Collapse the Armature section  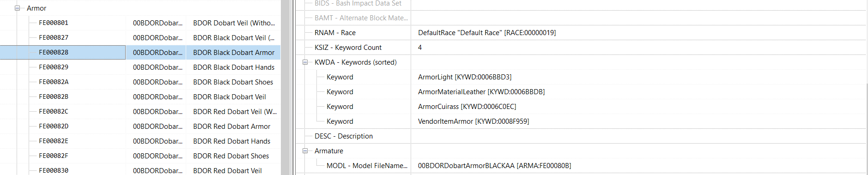point(305,151)
